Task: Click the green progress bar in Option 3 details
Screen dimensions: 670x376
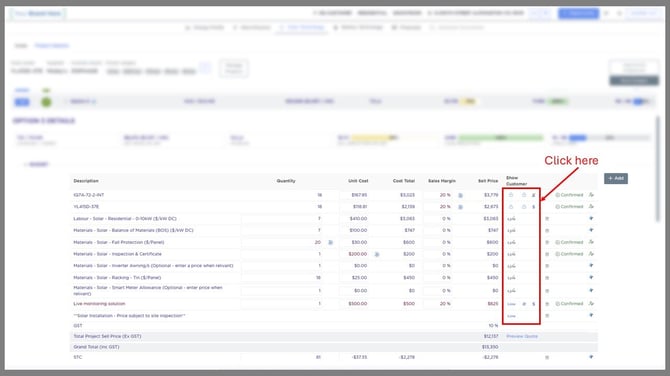Action: click(500, 138)
